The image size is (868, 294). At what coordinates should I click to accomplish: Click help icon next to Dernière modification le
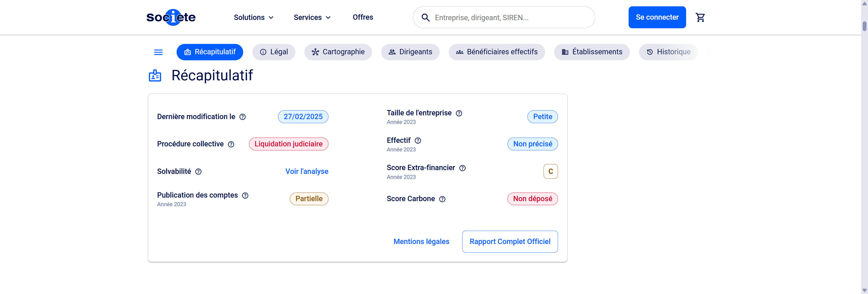click(x=243, y=117)
